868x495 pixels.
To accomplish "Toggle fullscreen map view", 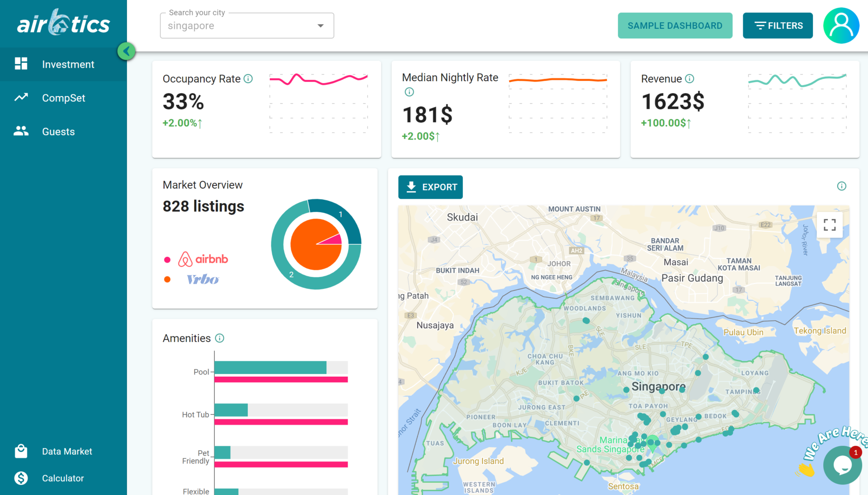I will pos(830,224).
